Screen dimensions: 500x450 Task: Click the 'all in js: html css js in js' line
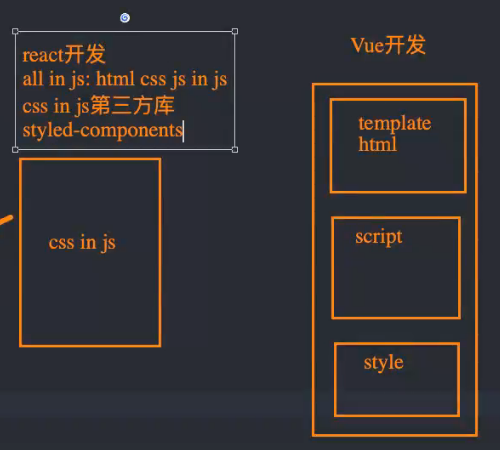tap(125, 80)
